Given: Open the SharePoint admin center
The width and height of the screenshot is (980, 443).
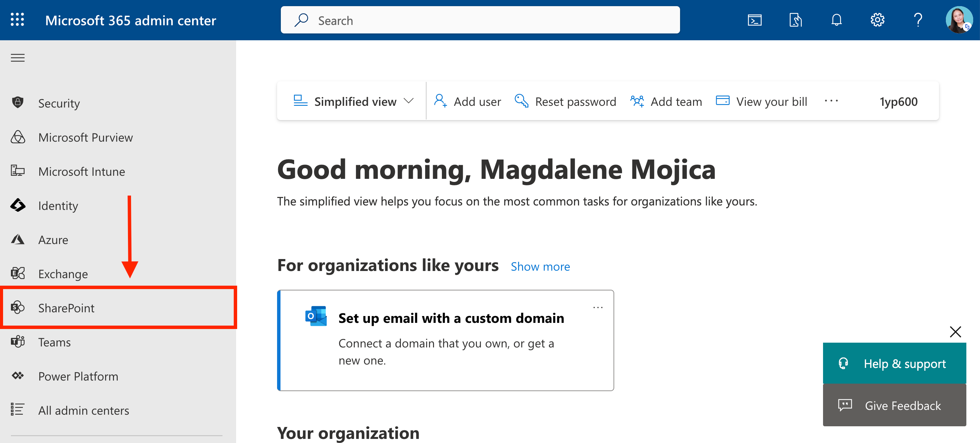Looking at the screenshot, I should pos(66,308).
